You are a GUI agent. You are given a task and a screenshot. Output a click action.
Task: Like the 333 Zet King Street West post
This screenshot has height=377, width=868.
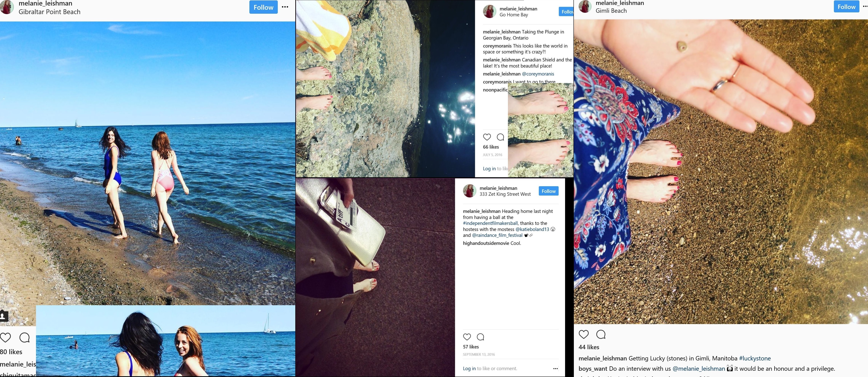pyautogui.click(x=467, y=337)
